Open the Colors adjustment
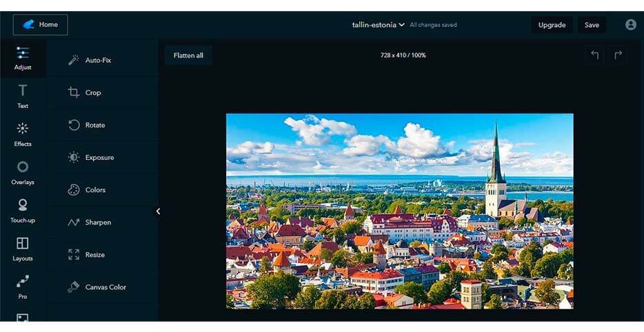This screenshot has height=332, width=644. tap(95, 190)
